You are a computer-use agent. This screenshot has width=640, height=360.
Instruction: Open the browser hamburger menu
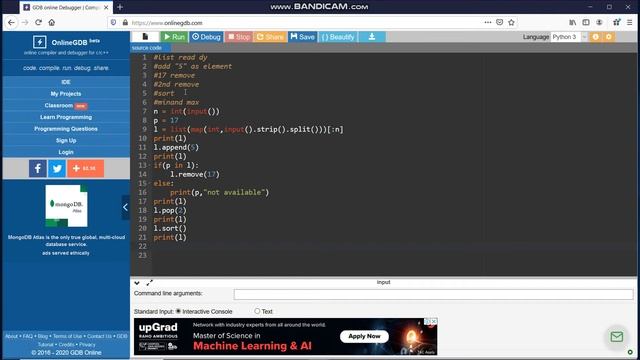click(629, 23)
